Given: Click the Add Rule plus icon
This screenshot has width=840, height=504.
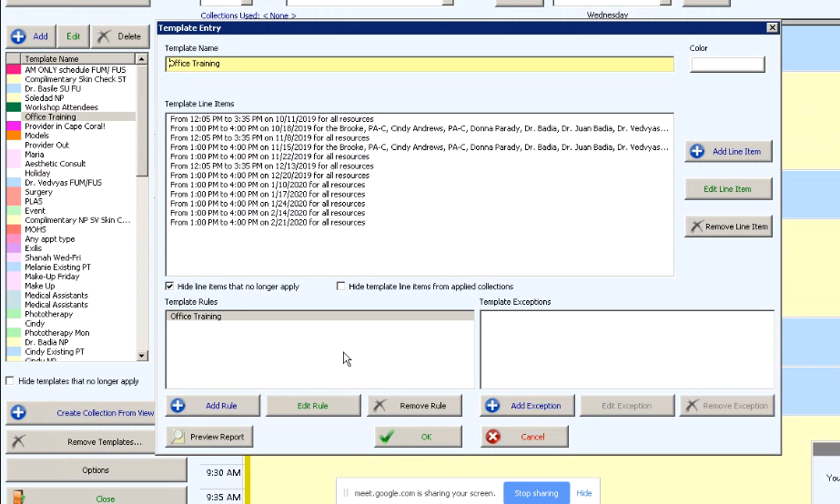Looking at the screenshot, I should (x=178, y=406).
